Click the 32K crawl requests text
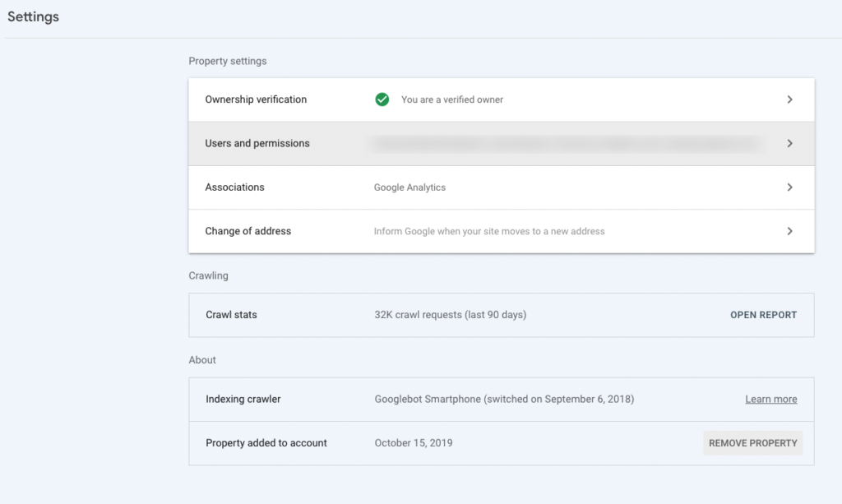 (450, 315)
